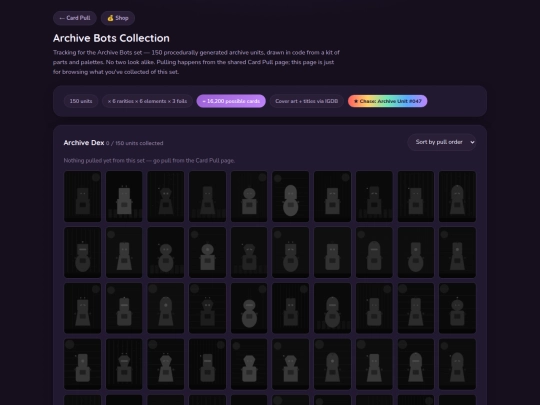Click the Archive Dex heading
540x405 pixels.
84,143
